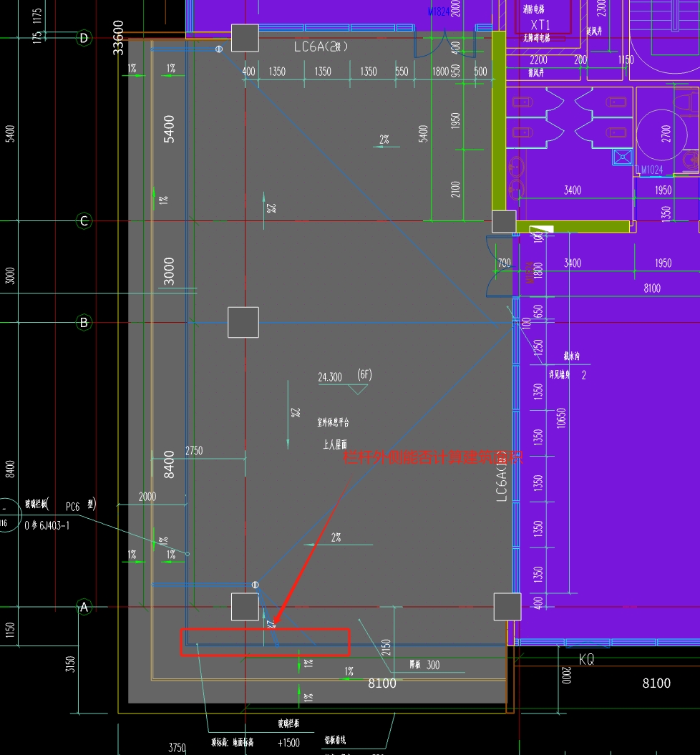Select the "2300" dimension text
The image size is (700, 755).
click(601, 8)
